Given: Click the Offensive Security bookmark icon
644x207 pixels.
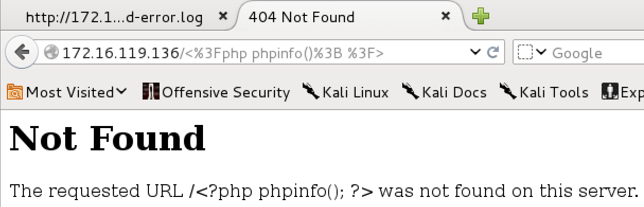Looking at the screenshot, I should [x=151, y=92].
